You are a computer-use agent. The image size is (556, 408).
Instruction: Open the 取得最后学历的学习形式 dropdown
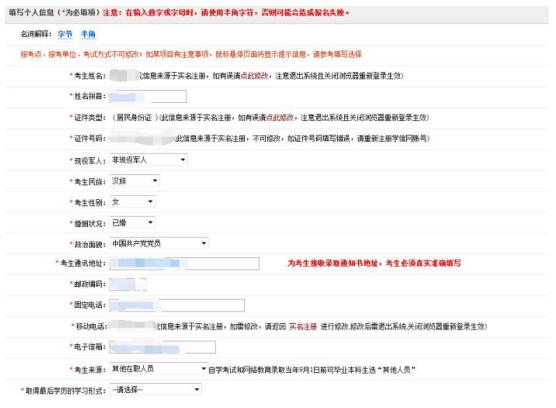155,390
